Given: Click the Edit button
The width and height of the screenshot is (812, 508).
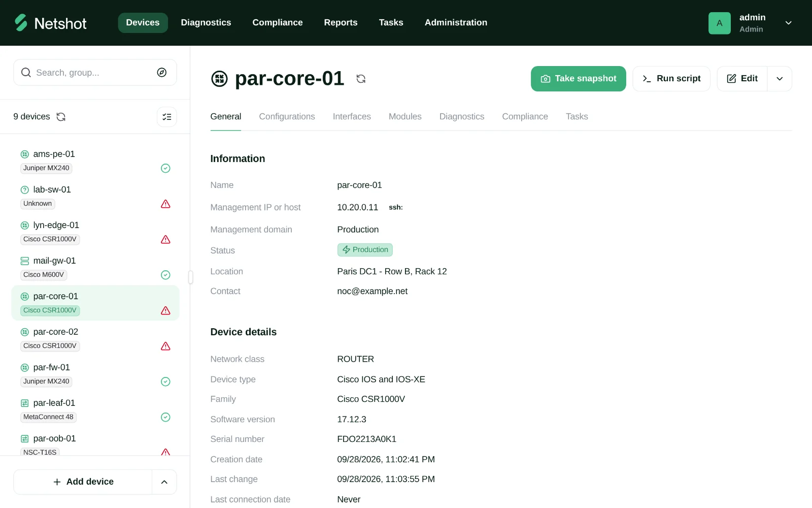Looking at the screenshot, I should (742, 79).
